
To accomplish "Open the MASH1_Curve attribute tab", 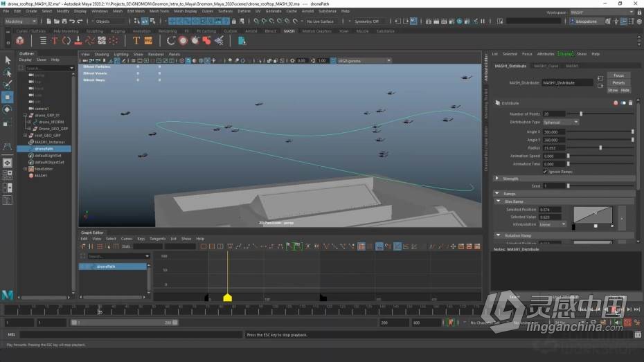I will coord(546,66).
